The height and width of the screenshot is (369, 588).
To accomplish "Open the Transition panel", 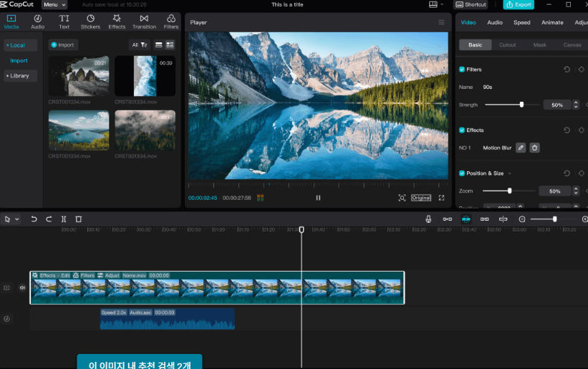I will click(x=144, y=21).
